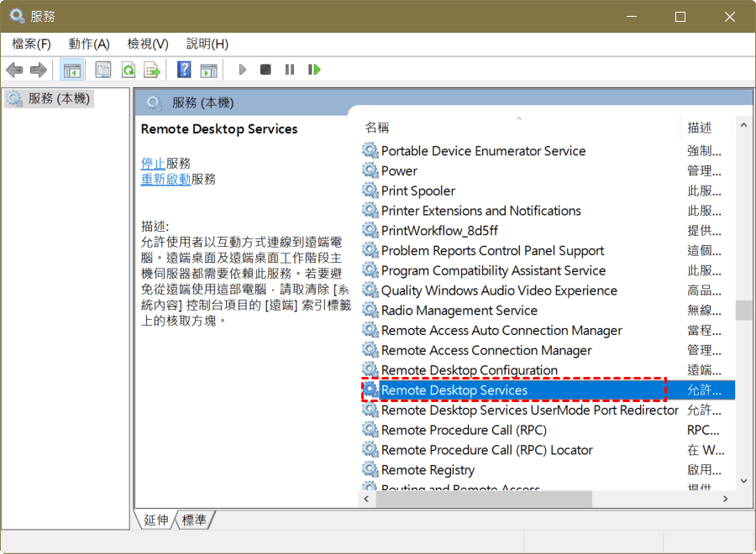Image resolution: width=756 pixels, height=554 pixels.
Task: Open the Help question mark icon
Action: pyautogui.click(x=184, y=70)
